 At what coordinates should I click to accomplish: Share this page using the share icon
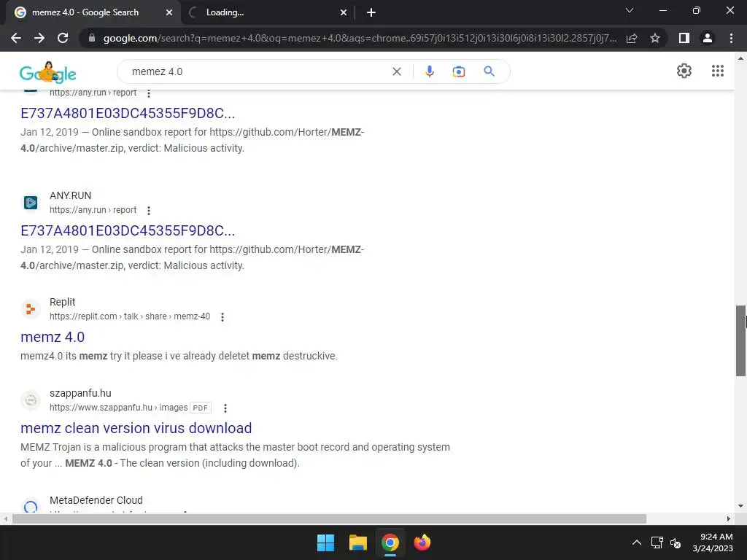tap(632, 38)
